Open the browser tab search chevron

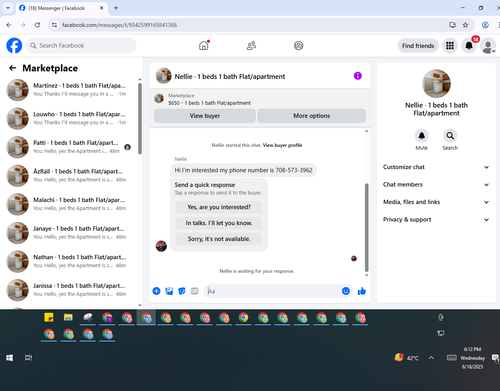tap(8, 8)
